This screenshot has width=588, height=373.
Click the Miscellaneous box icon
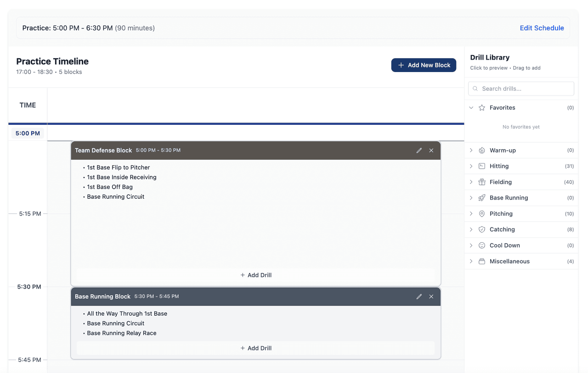(481, 261)
